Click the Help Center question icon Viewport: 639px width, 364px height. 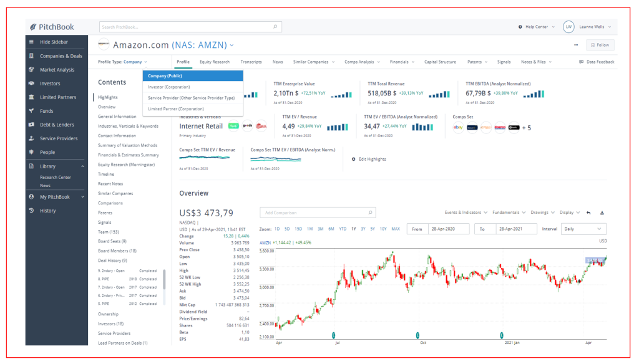point(520,27)
